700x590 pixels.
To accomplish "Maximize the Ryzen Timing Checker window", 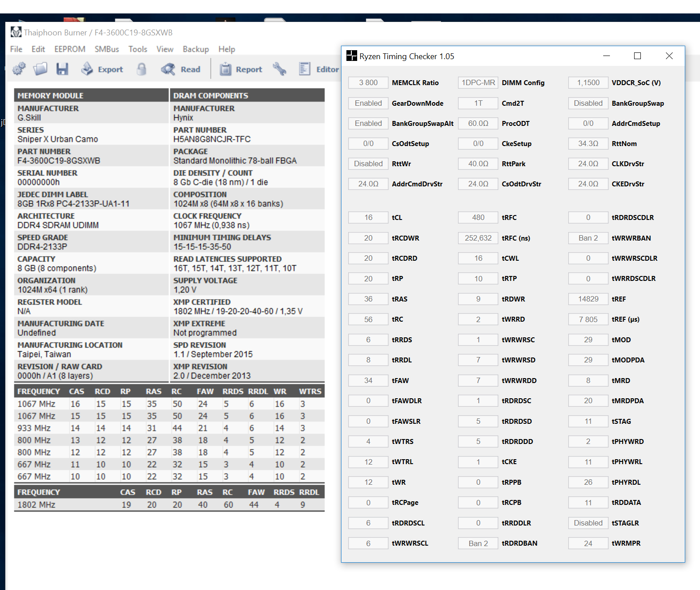I will pyautogui.click(x=637, y=56).
